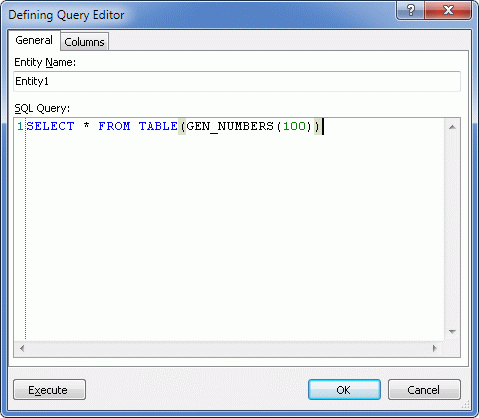
Task: Click the Cancel button
Action: (x=424, y=390)
